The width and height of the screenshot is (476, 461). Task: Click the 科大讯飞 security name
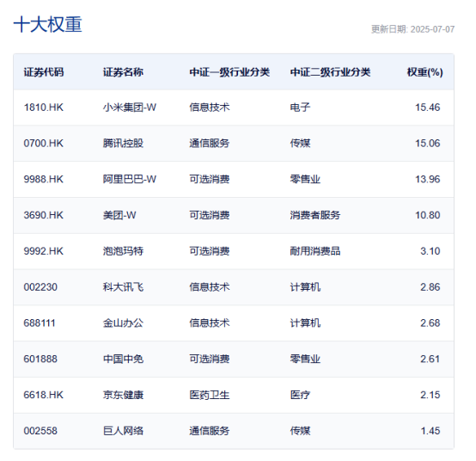(123, 287)
